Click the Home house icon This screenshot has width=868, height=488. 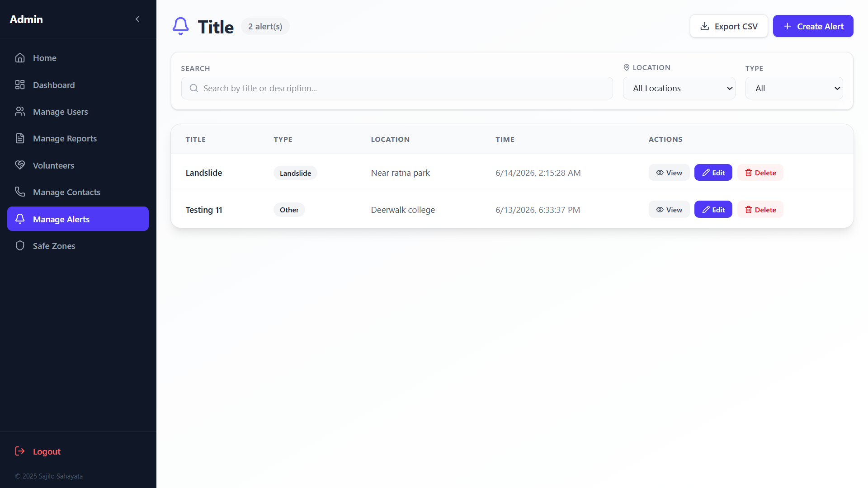(20, 58)
